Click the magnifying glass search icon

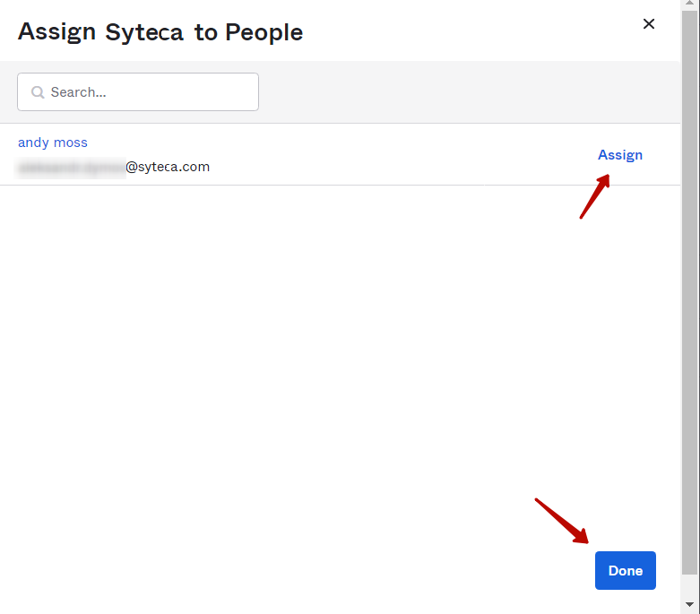[x=38, y=92]
